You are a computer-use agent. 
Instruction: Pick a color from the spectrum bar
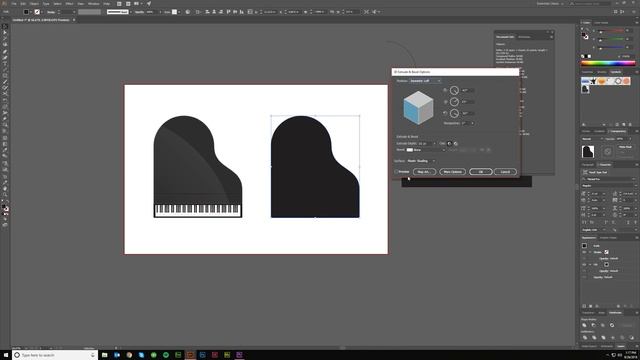click(x=608, y=63)
